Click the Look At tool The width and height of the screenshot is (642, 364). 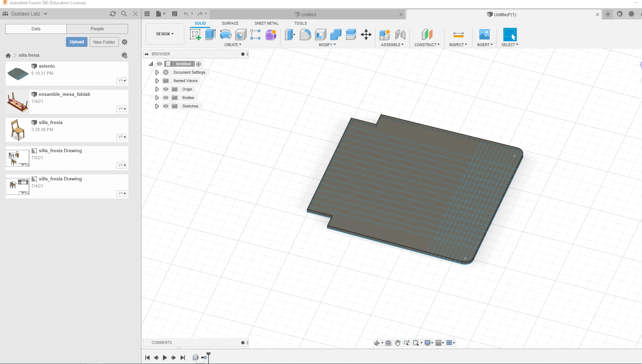[388, 343]
